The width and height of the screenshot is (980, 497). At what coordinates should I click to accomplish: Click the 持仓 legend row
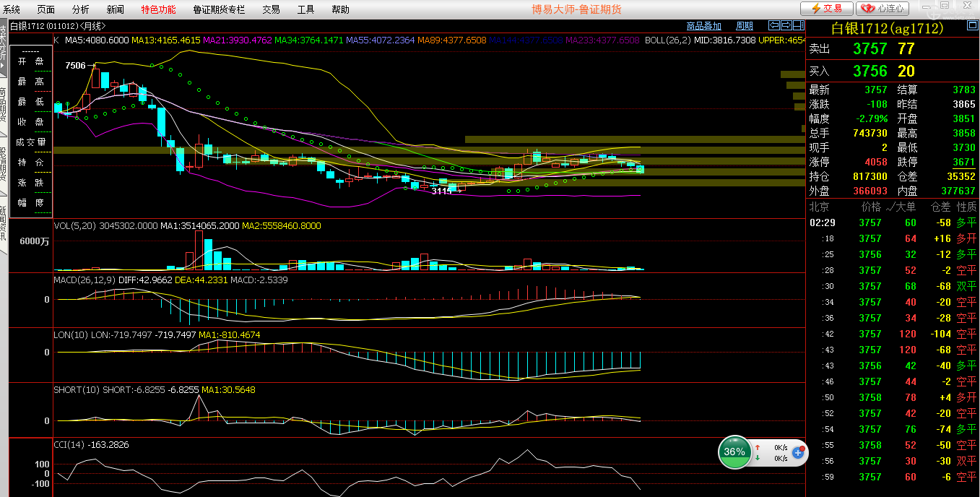click(x=30, y=163)
